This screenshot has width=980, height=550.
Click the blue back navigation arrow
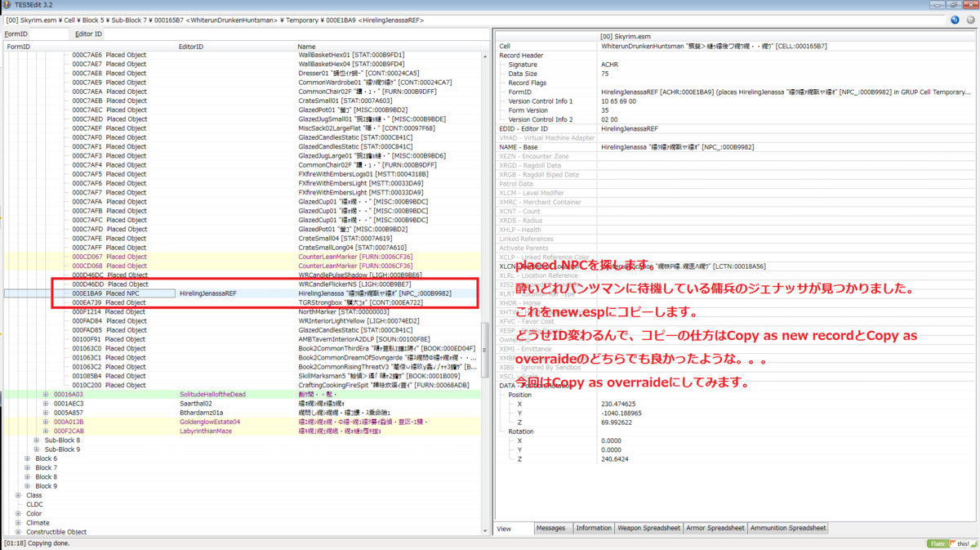(955, 20)
